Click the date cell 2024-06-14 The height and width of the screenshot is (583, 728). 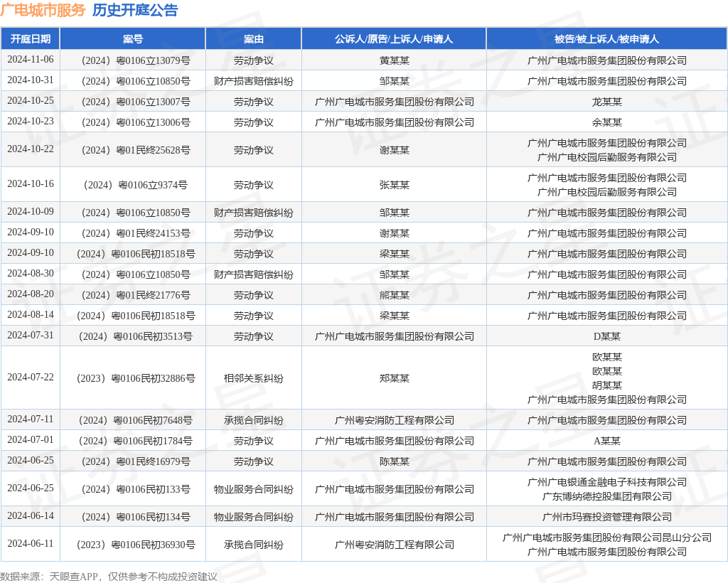[x=30, y=515]
